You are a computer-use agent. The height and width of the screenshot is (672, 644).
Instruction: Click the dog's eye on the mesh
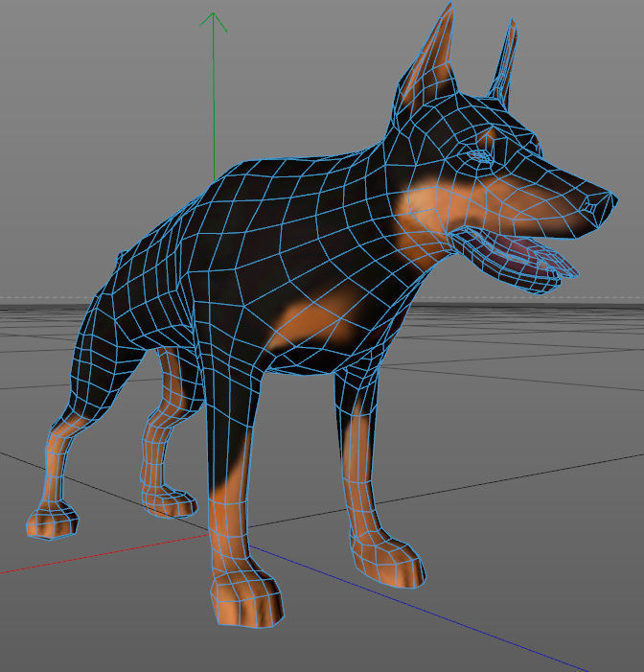pos(479,156)
